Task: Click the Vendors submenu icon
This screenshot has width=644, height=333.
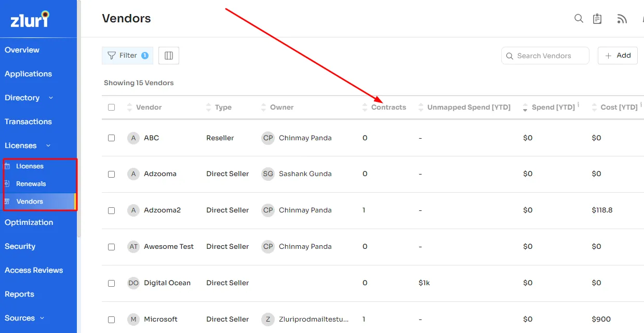Action: point(7,202)
